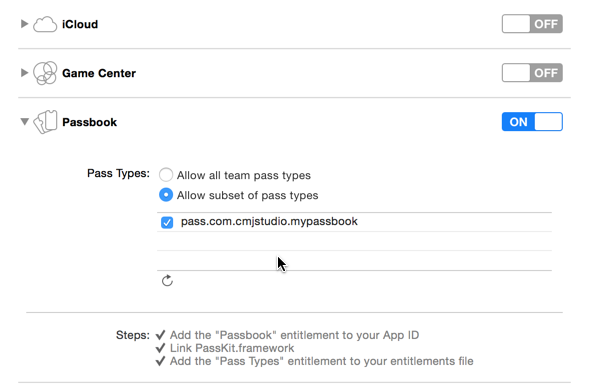Viewport: 589px width, 387px height.
Task: Click checkmark beside "Passbook" entitlement step
Action: click(160, 335)
